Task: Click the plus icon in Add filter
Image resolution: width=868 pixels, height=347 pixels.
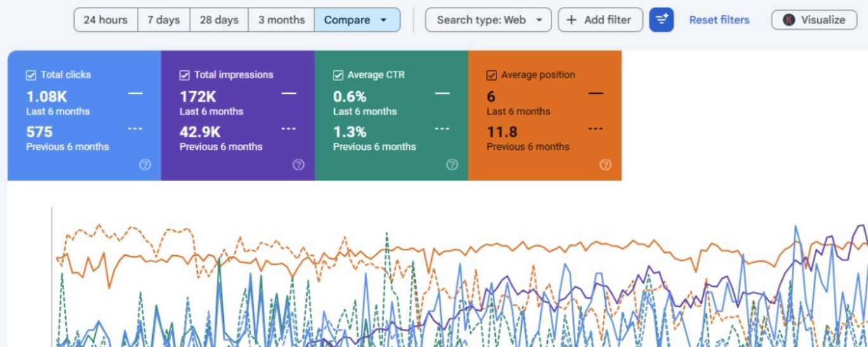Action: pos(571,20)
